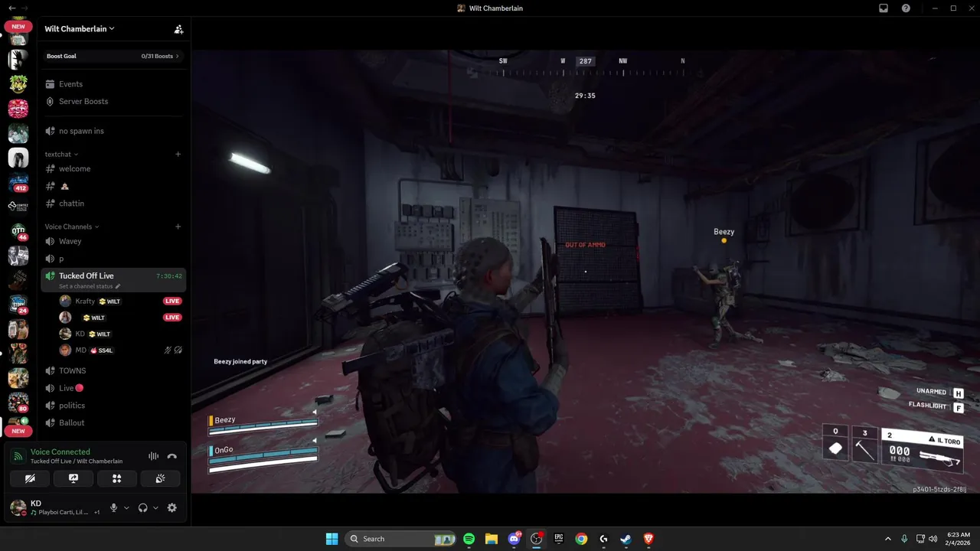Add a channel to textchat category

pos(178,154)
